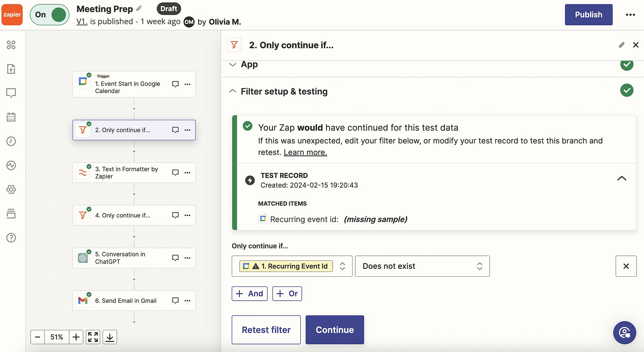The width and height of the screenshot is (644, 352).
Task: Open the versions stack sidebar icon
Action: [11, 214]
